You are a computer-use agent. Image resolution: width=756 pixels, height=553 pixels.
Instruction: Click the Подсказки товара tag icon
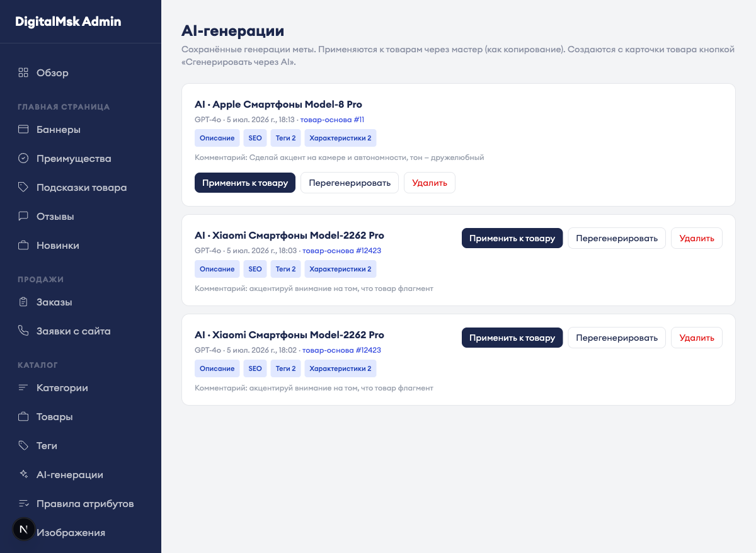[23, 187]
